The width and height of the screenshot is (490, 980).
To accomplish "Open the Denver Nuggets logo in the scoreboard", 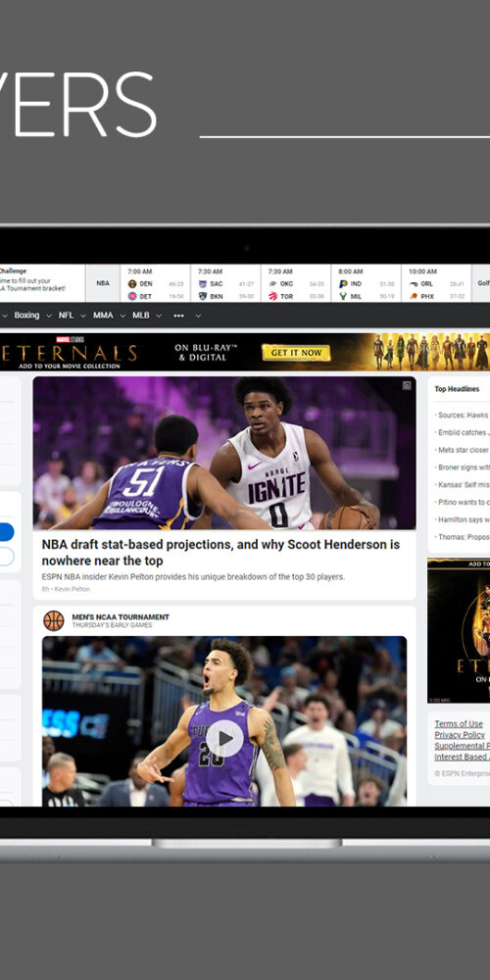I will pos(132,284).
